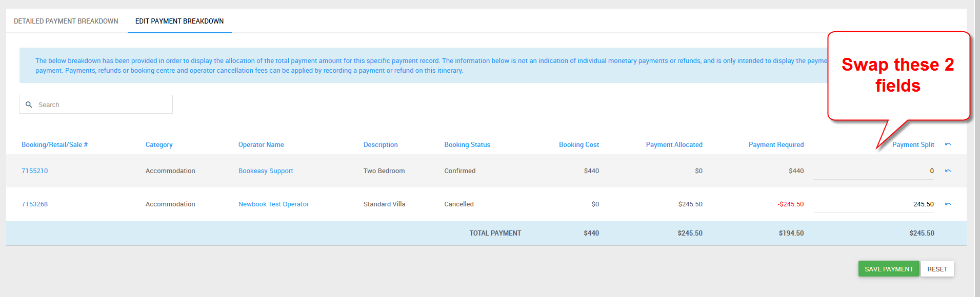Screen dimensions: 980x297
Task: Open Bookeasy Support operator link
Action: click(x=266, y=171)
